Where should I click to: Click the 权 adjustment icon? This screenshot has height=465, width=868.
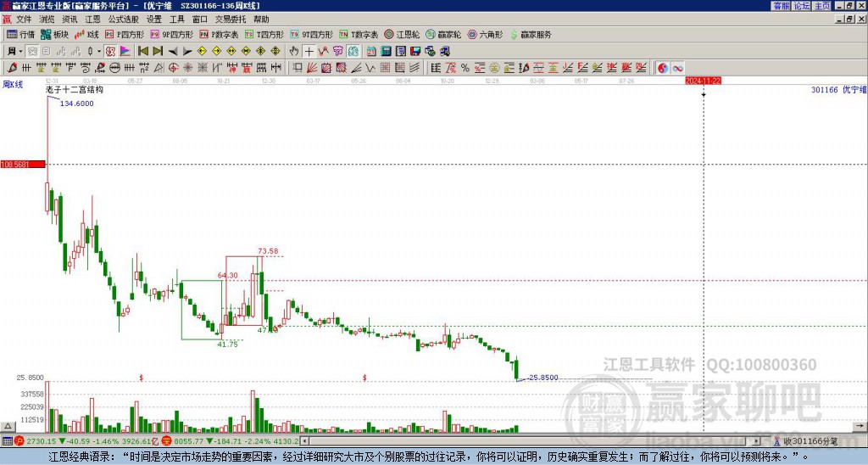(110, 51)
